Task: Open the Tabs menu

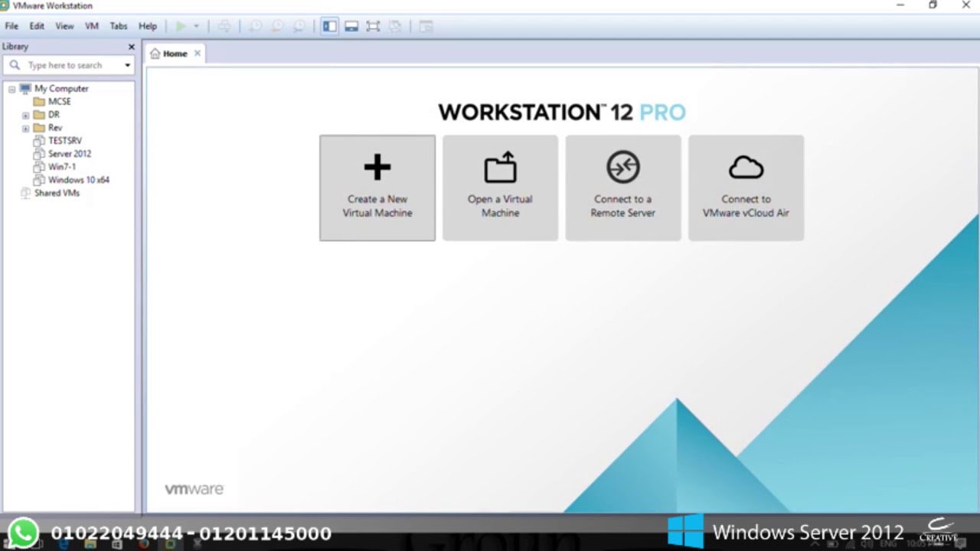Action: tap(118, 26)
